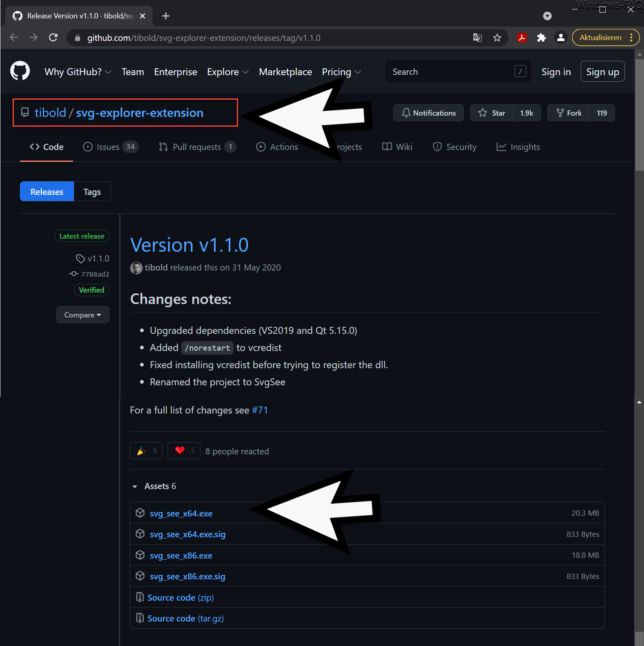Open the Version v1.1.0 release title

point(189,245)
